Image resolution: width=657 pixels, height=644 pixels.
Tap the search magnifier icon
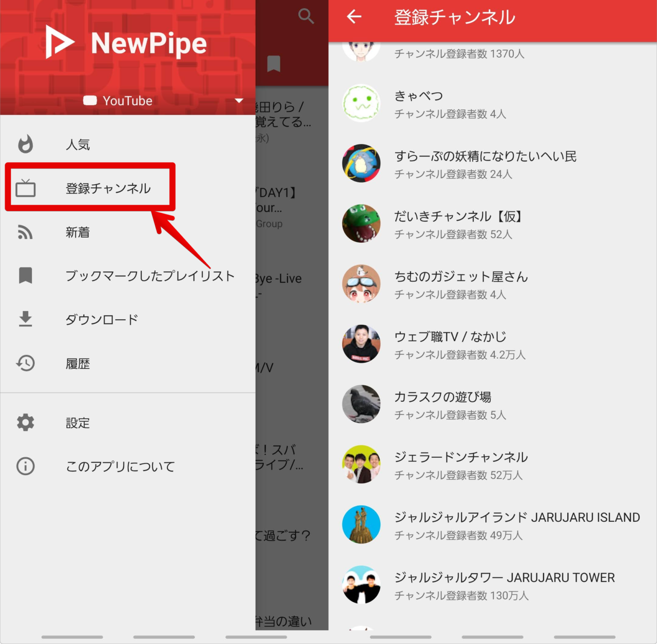[306, 16]
